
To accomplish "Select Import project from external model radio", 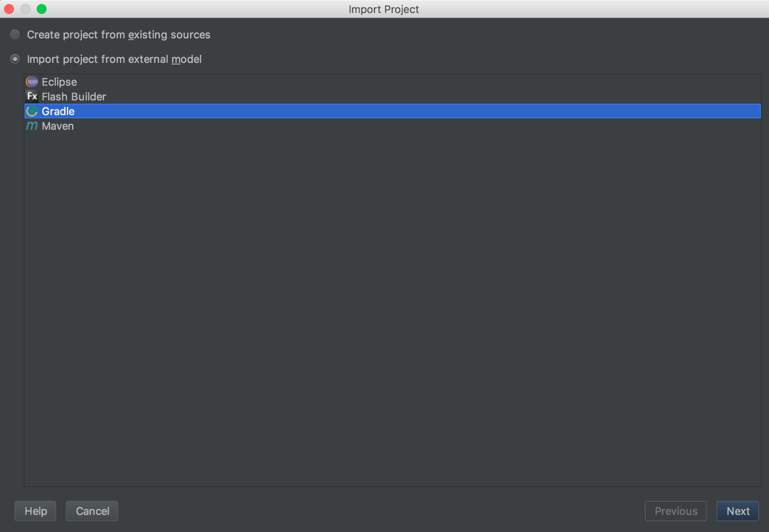I will tap(15, 59).
